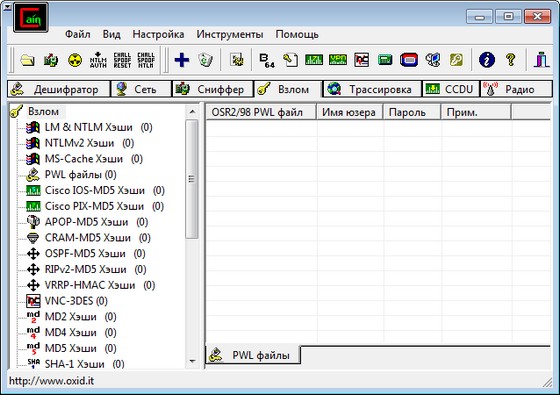Click the Имя юзера column header
The height and width of the screenshot is (395, 560).
click(350, 112)
